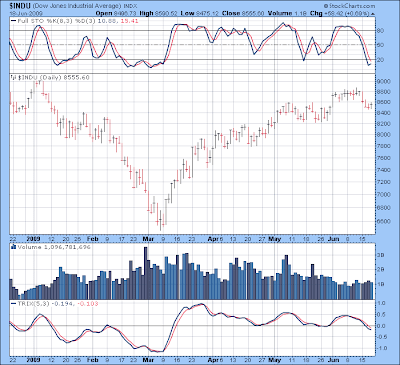Click the Open value in header
The height and width of the screenshot is (365, 400).
click(x=124, y=13)
